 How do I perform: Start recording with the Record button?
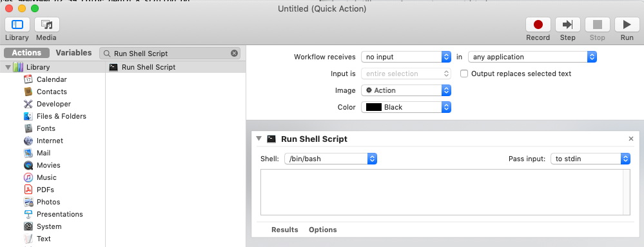point(538,25)
